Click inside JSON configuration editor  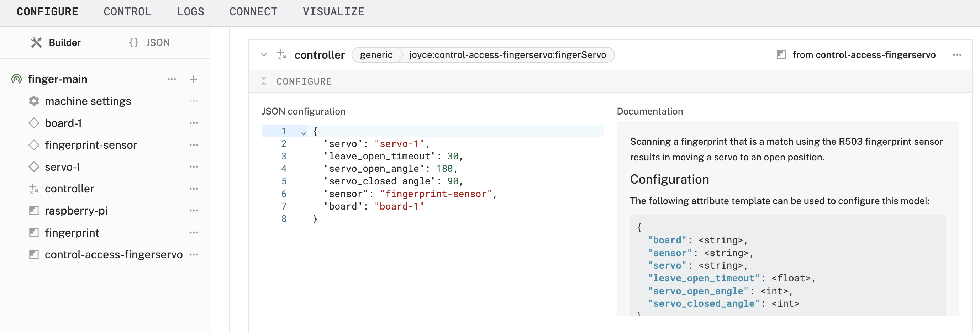(x=433, y=218)
